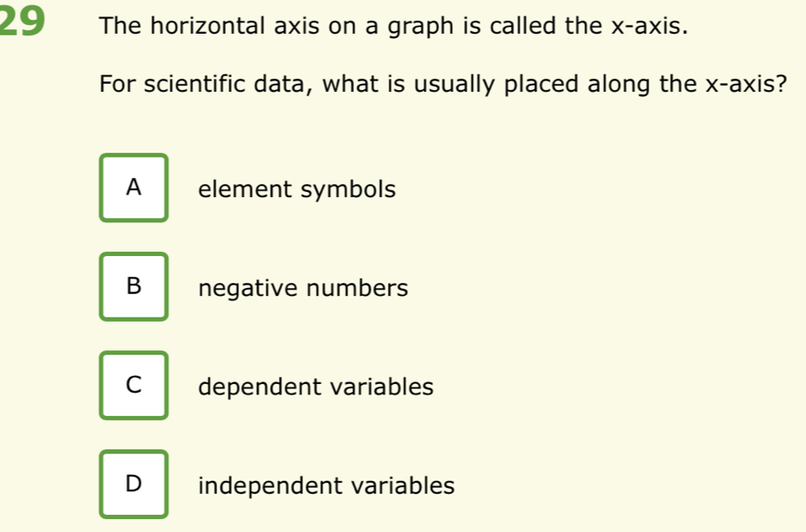Click 'x-axis?' at end of the question
This screenshot has width=806, height=532.
tap(745, 86)
